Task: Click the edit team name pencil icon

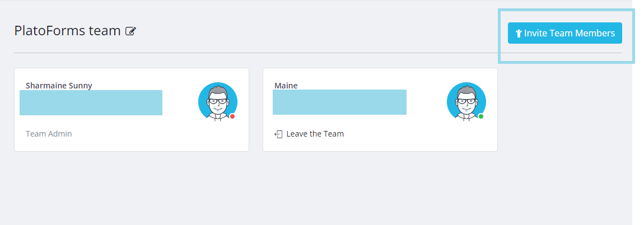Action: pyautogui.click(x=131, y=31)
